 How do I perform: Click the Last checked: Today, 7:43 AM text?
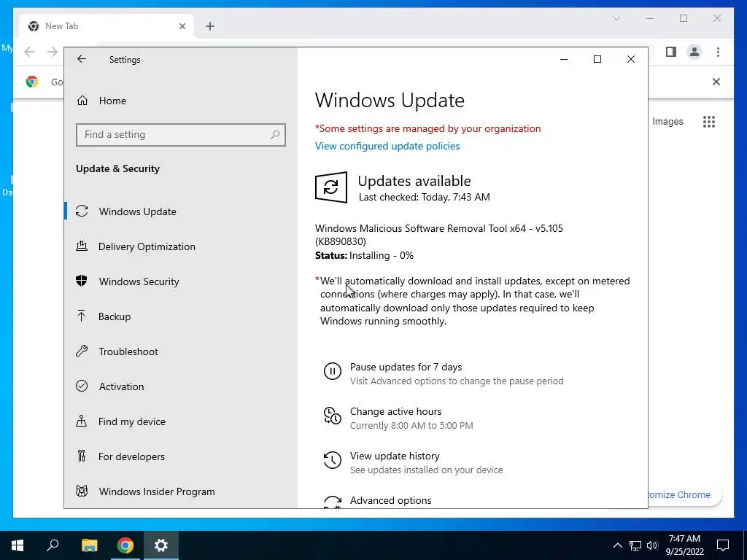click(424, 197)
